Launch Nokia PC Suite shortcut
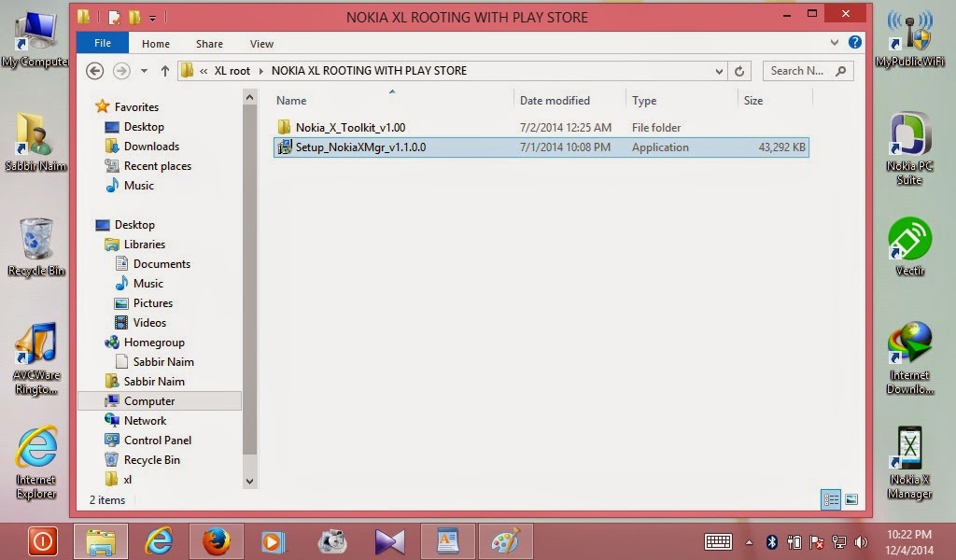This screenshot has height=560, width=956. point(909,148)
